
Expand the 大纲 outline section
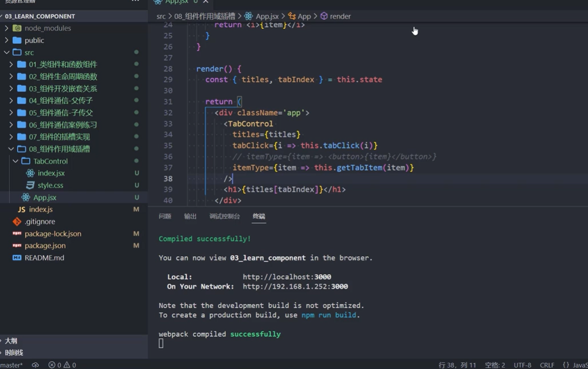[11, 341]
